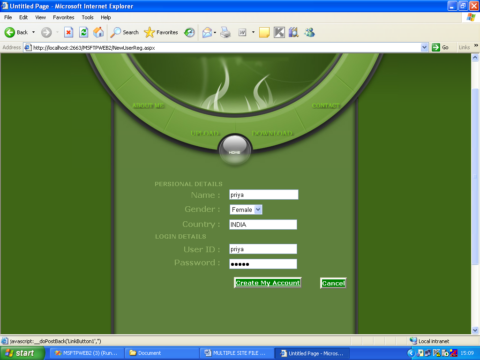The image size is (480, 360).
Task: Click the page icon in address bar
Action: click(28, 47)
